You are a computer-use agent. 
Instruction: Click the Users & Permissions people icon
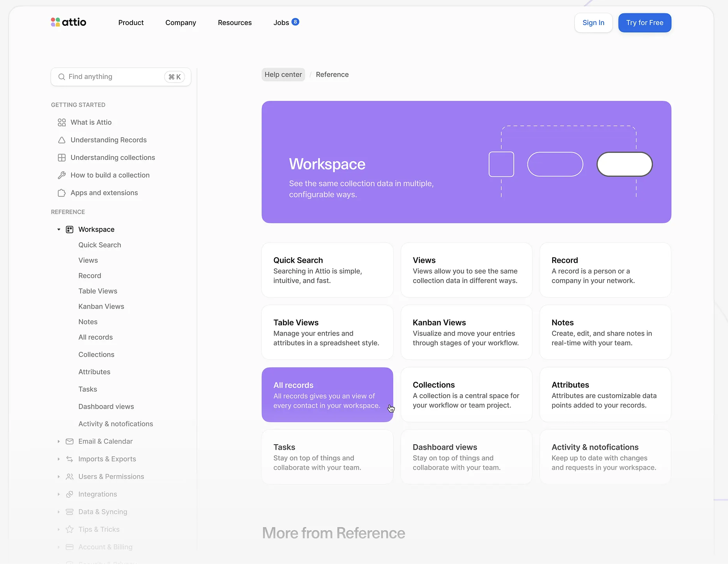70,477
